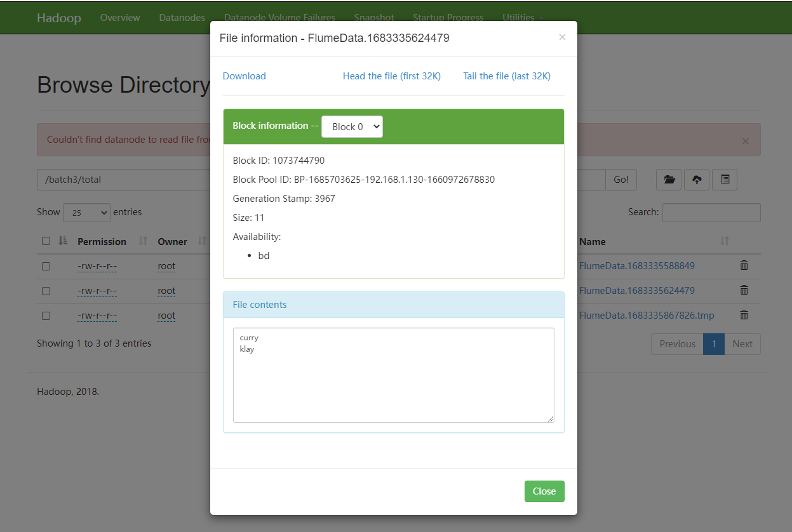
Task: Click the create new directory folder icon
Action: point(669,180)
